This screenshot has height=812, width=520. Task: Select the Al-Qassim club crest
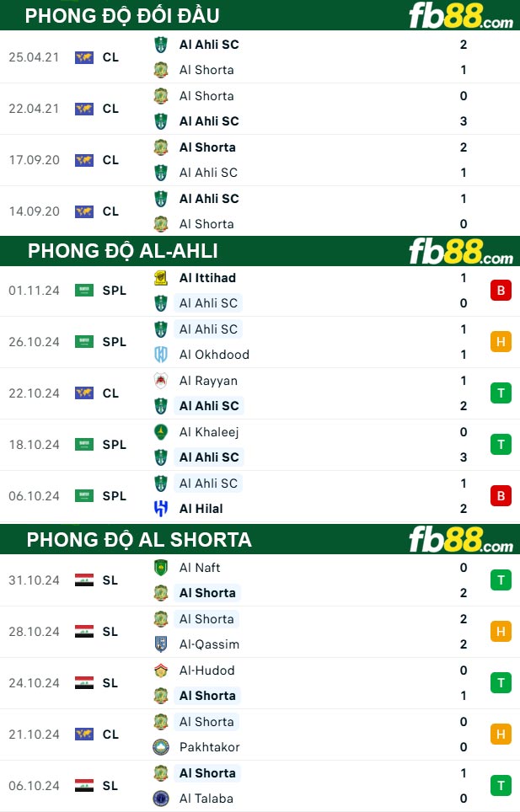(x=160, y=644)
